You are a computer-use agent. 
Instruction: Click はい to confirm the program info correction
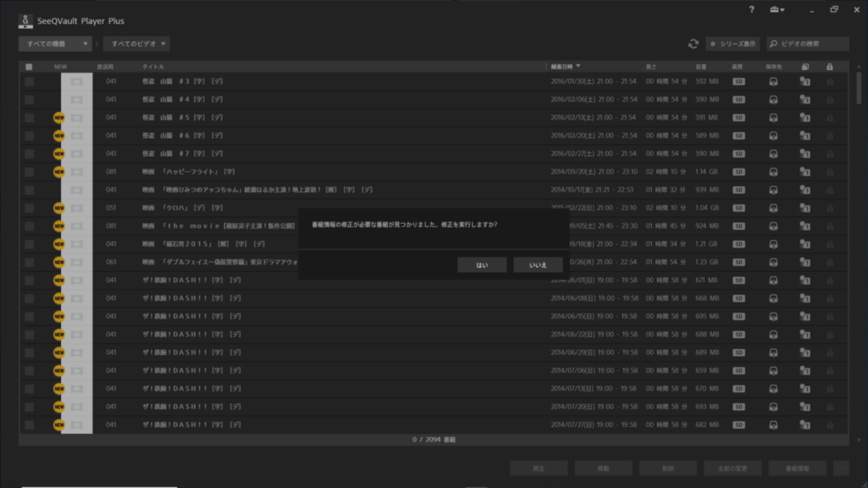[x=481, y=263]
